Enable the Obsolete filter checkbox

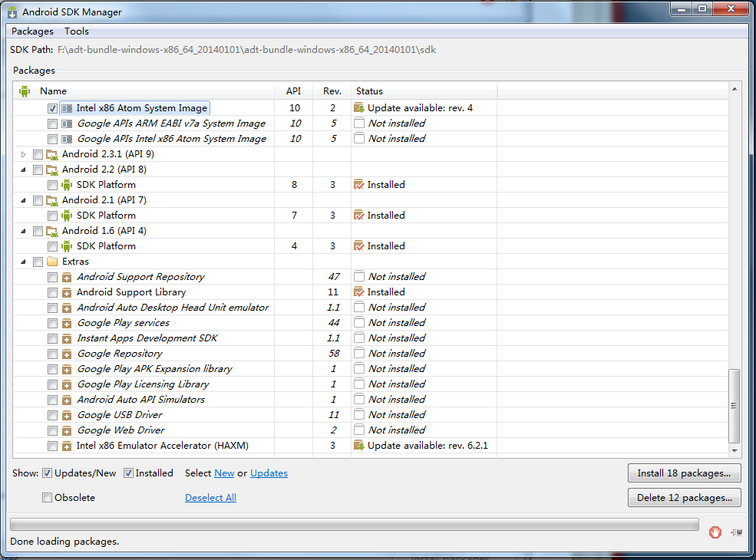[48, 498]
